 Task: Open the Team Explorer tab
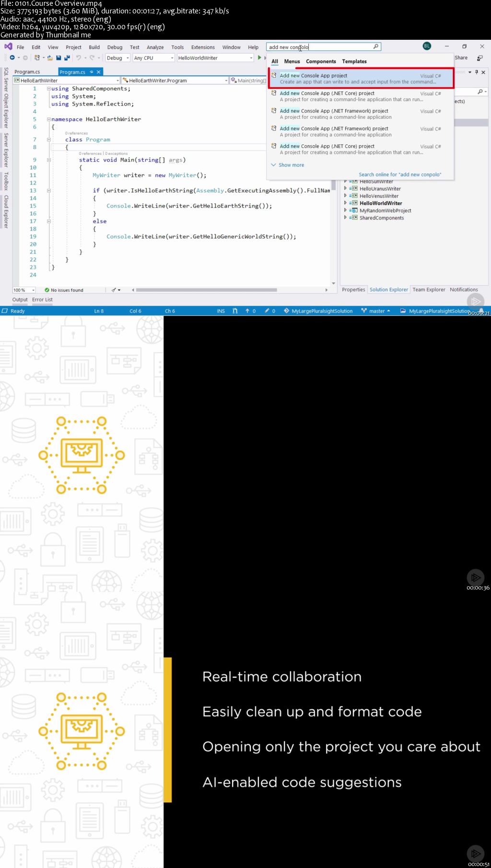point(429,289)
